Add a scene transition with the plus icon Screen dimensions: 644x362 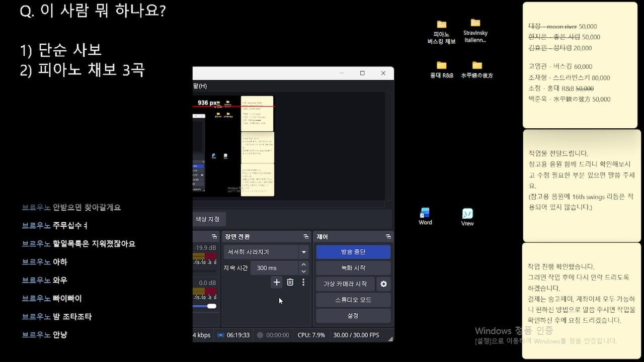click(x=276, y=283)
